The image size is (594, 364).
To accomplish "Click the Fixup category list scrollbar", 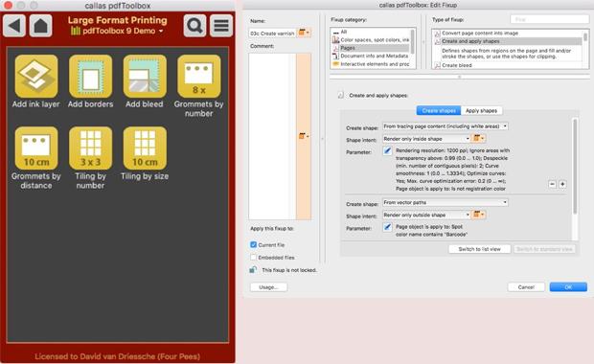I will [413, 41].
